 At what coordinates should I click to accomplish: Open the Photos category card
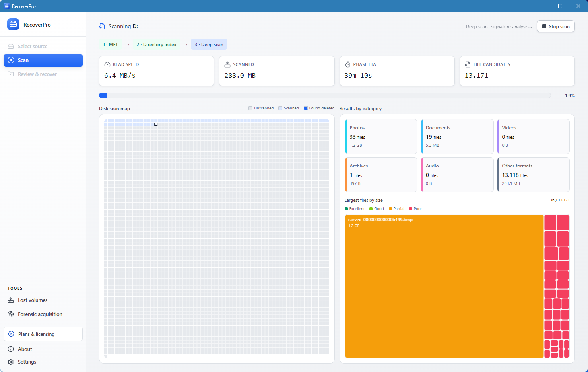click(381, 136)
